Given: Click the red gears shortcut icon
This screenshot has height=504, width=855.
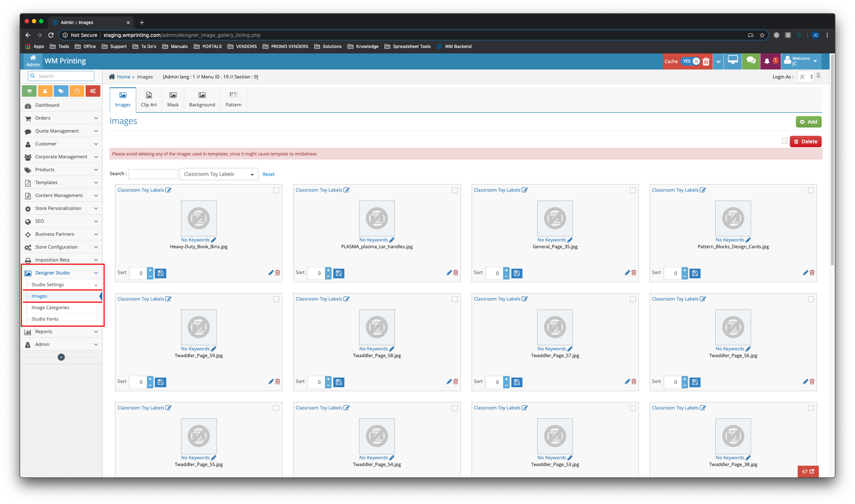Looking at the screenshot, I should [93, 91].
